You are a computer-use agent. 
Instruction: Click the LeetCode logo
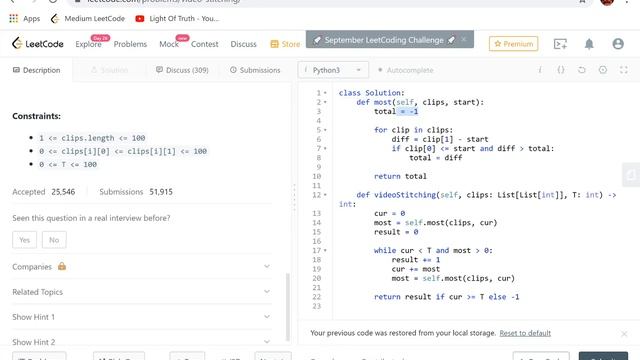point(38,43)
